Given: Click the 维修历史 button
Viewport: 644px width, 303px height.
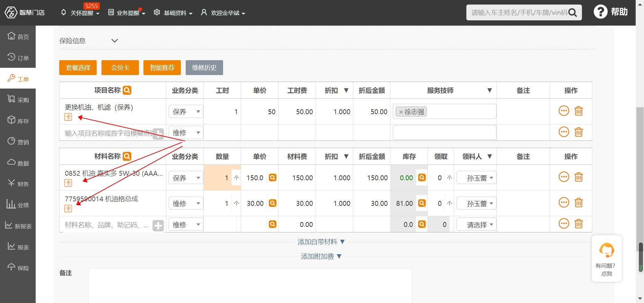Looking at the screenshot, I should coord(204,68).
